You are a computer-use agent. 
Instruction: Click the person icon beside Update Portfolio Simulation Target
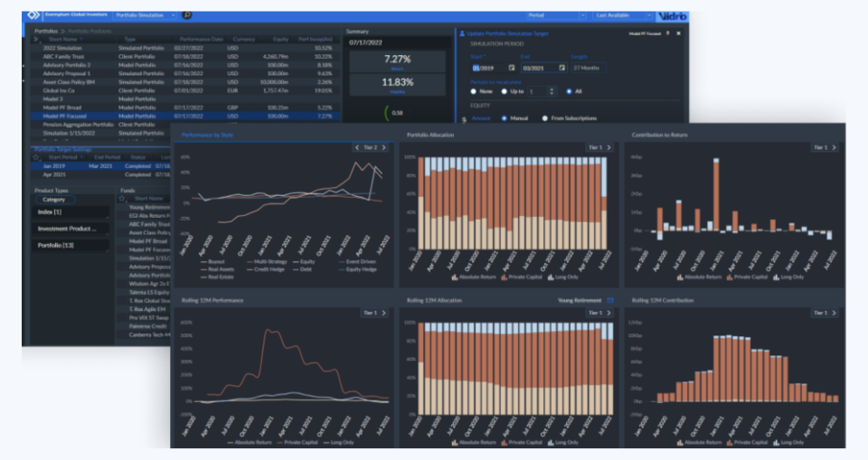click(x=462, y=33)
